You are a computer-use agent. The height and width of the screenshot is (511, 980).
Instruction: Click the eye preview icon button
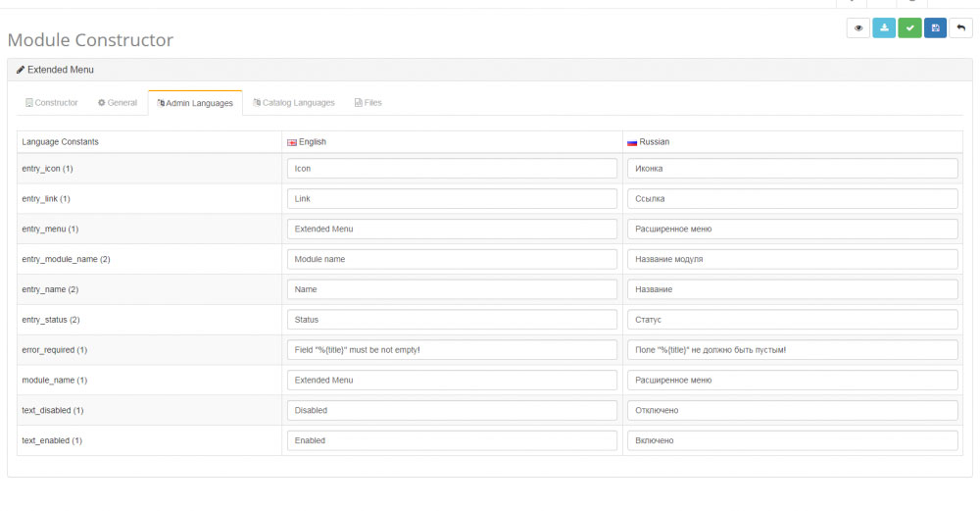coord(859,28)
